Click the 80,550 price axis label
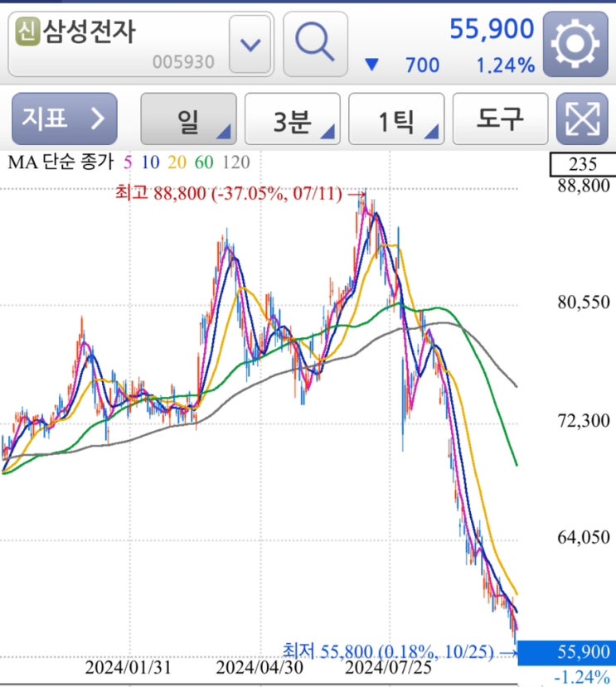 (584, 302)
